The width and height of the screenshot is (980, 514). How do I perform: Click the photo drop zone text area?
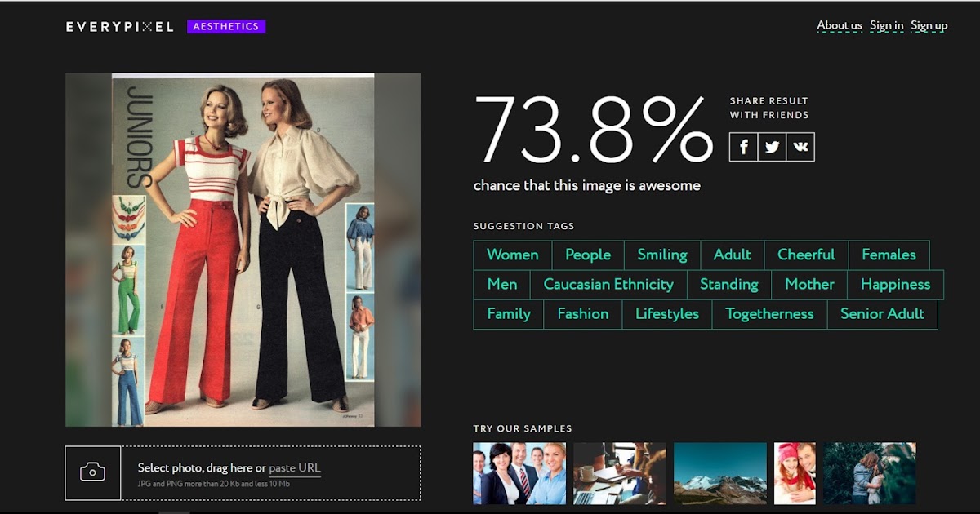coord(270,472)
